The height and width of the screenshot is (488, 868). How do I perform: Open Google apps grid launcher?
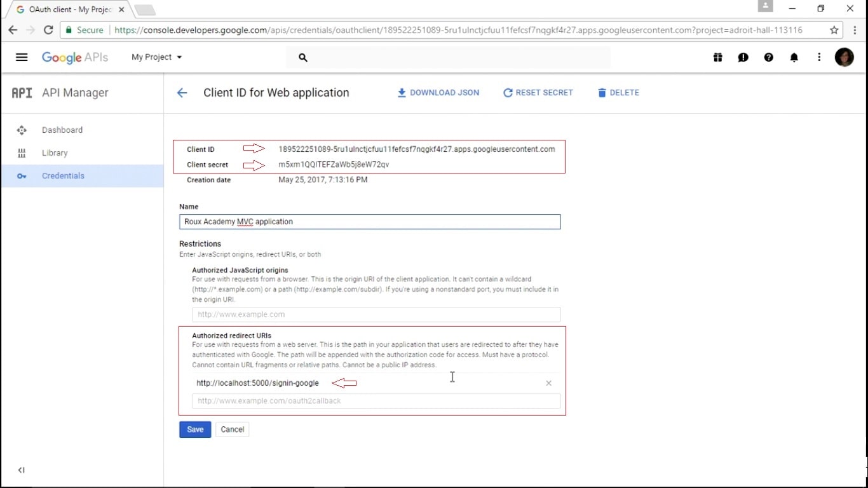717,57
